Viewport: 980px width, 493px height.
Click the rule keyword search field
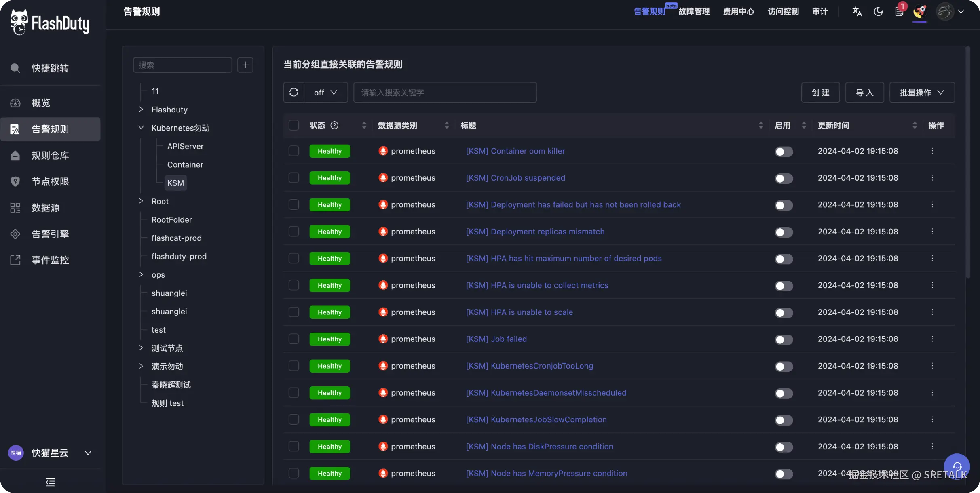pos(445,93)
